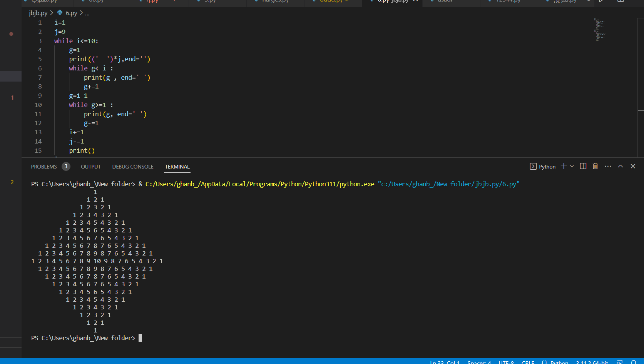Switch to the OUTPUT tab
Viewport: 644px width, 364px height.
(91, 167)
